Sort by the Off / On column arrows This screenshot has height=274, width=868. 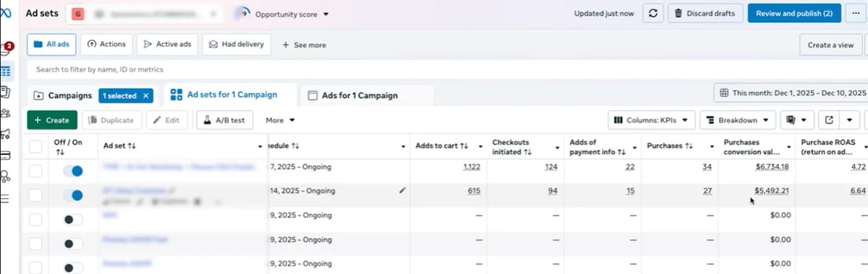tap(60, 153)
